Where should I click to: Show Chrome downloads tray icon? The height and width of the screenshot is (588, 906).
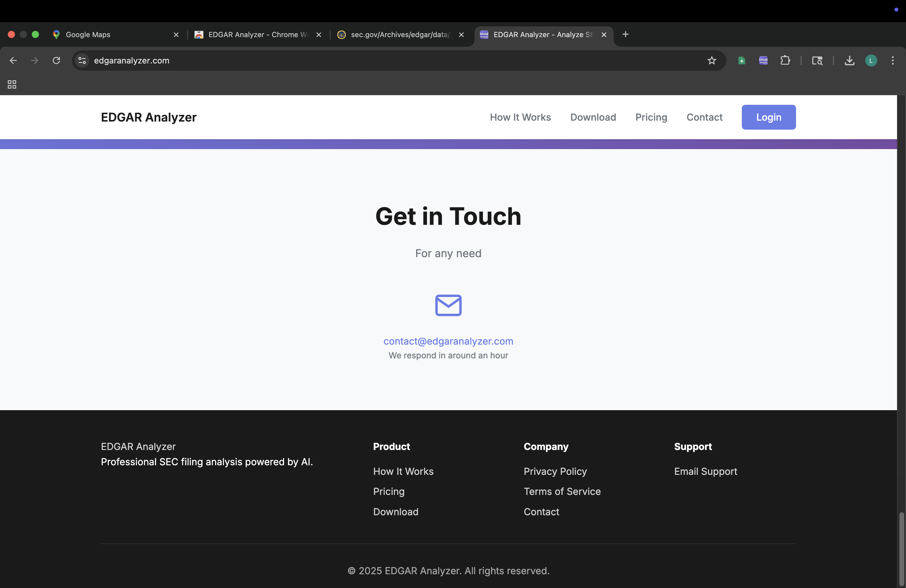pos(849,60)
